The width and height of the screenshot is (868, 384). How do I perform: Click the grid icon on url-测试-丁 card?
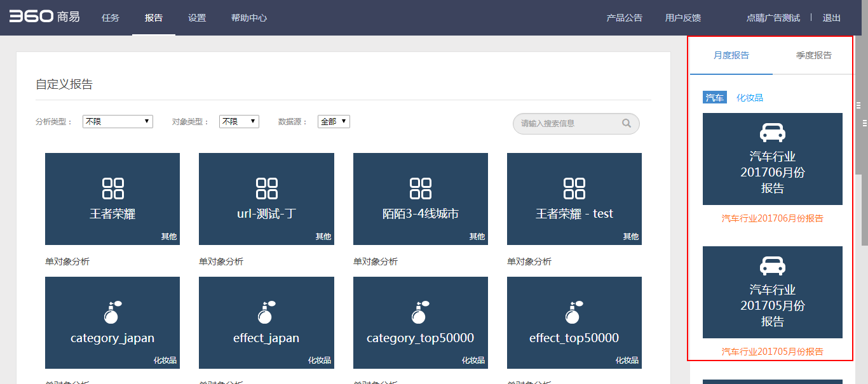266,189
